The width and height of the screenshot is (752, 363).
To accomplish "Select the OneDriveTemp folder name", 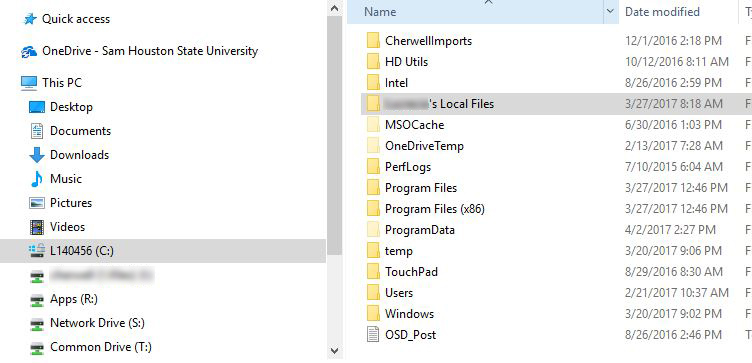I will pyautogui.click(x=424, y=146).
